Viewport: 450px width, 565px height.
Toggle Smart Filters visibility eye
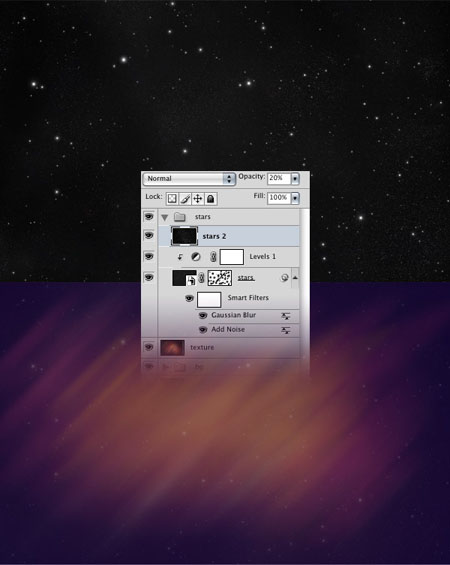pos(189,298)
